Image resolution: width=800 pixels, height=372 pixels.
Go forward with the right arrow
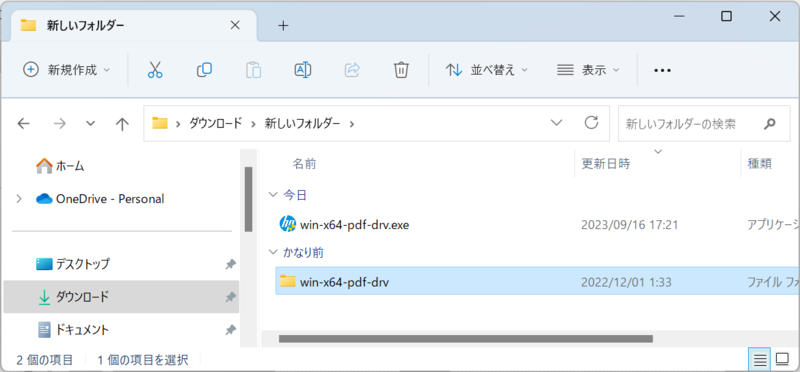(x=60, y=123)
